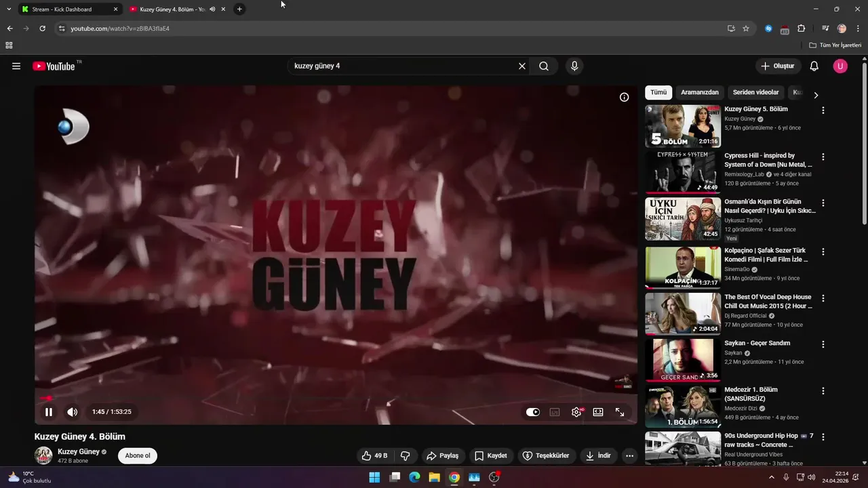The image size is (868, 488).
Task: Click the Teşekkürler button
Action: pyautogui.click(x=547, y=455)
